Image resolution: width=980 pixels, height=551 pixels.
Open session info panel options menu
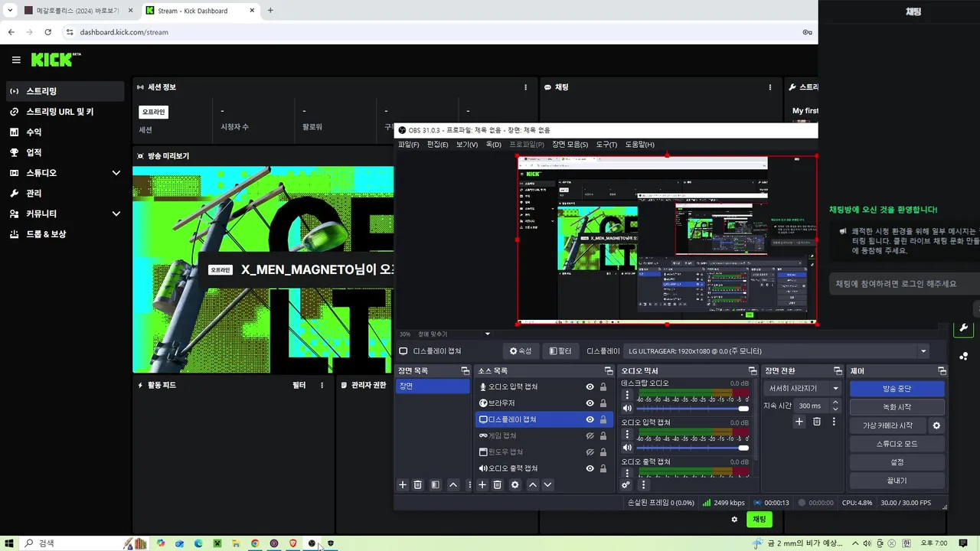coord(525,87)
